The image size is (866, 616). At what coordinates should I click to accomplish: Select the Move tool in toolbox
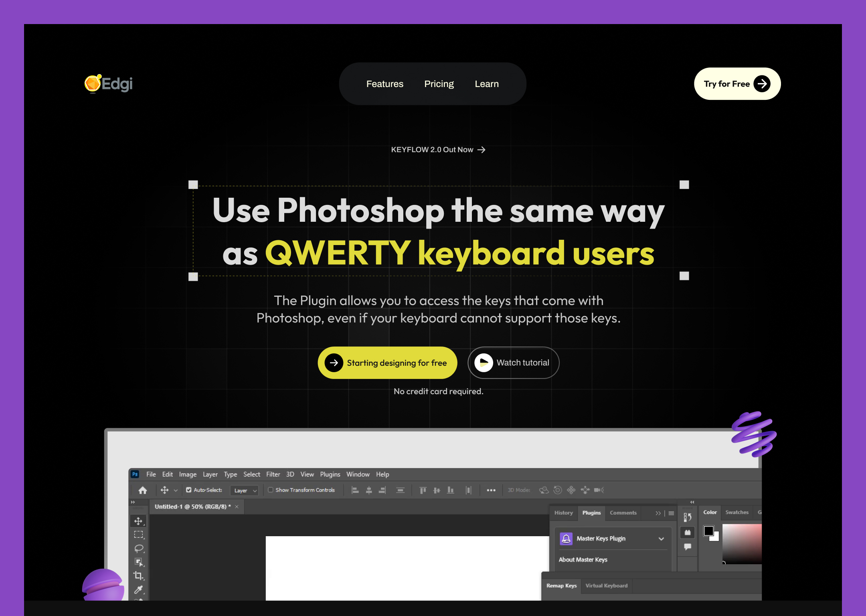pyautogui.click(x=138, y=521)
